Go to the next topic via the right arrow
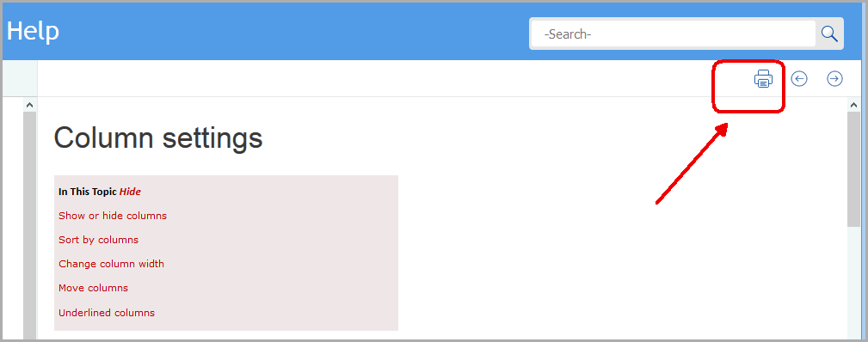 pos(834,79)
